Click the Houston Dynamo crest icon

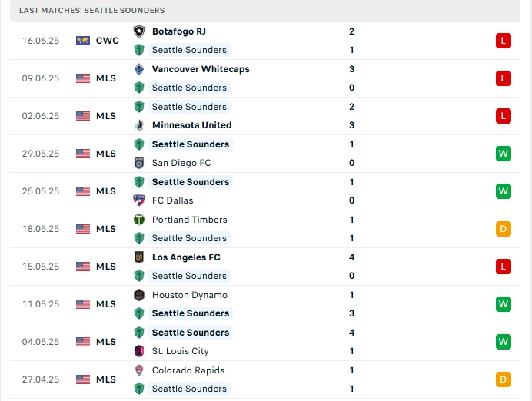[139, 295]
